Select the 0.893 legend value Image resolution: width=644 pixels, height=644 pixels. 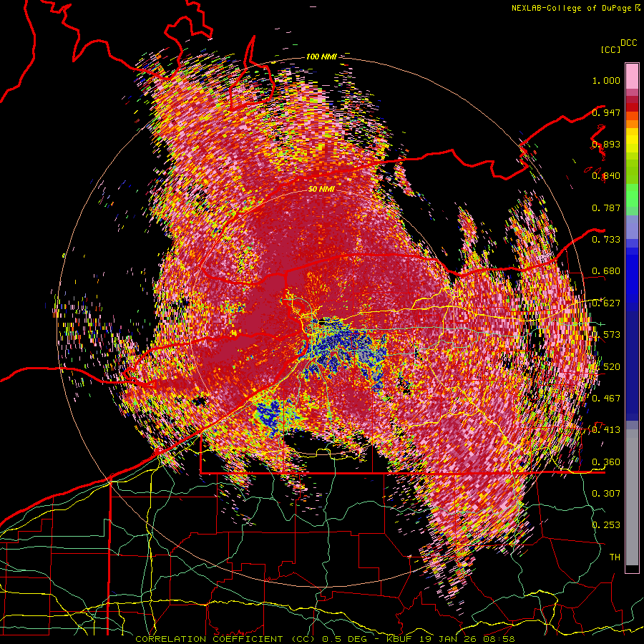(x=606, y=144)
